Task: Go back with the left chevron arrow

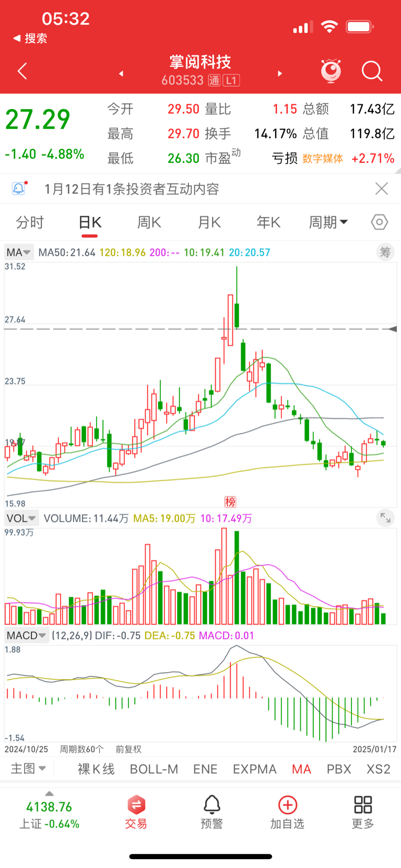Action: coord(22,72)
